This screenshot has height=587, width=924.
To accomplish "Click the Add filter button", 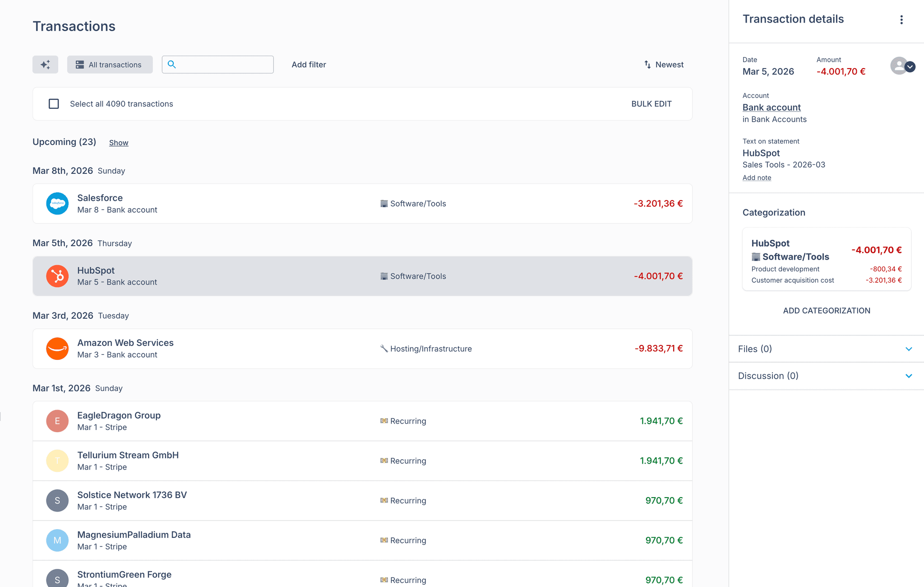I will tap(309, 65).
